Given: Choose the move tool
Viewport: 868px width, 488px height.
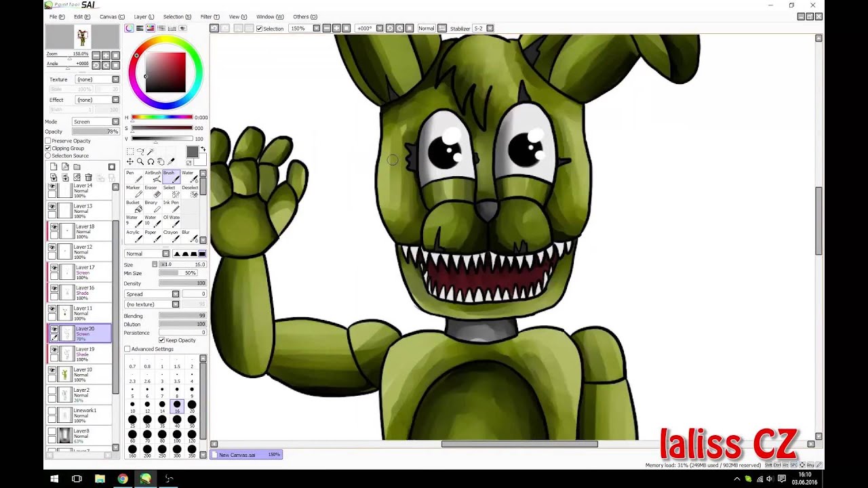Looking at the screenshot, I should pos(130,162).
